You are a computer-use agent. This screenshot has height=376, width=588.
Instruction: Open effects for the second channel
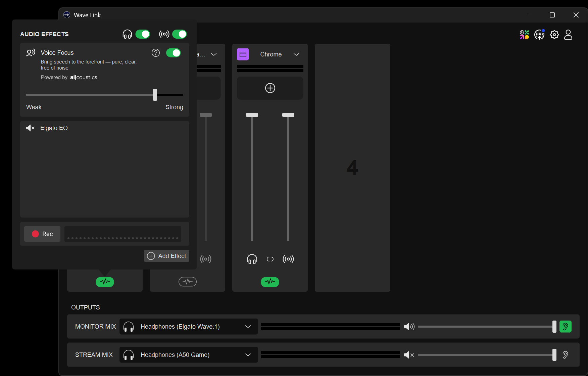[x=188, y=282]
